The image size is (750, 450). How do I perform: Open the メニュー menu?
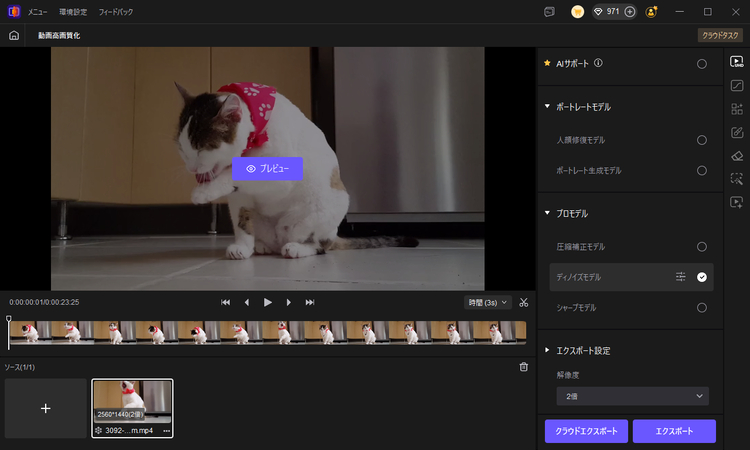[37, 12]
